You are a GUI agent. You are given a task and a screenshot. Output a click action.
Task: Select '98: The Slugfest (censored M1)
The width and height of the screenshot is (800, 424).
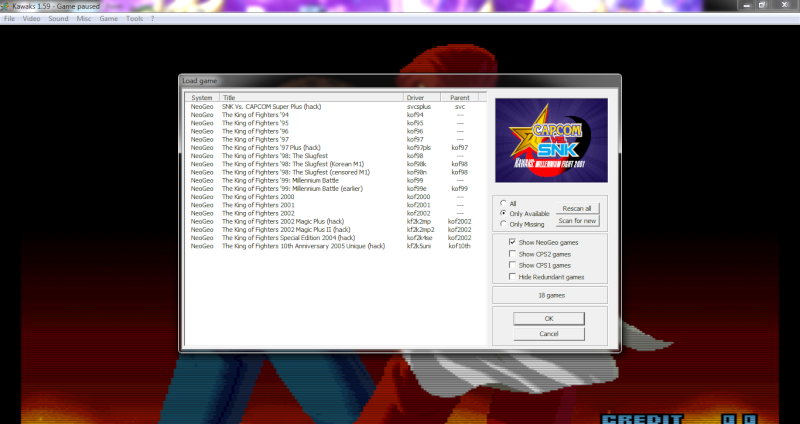point(335,172)
